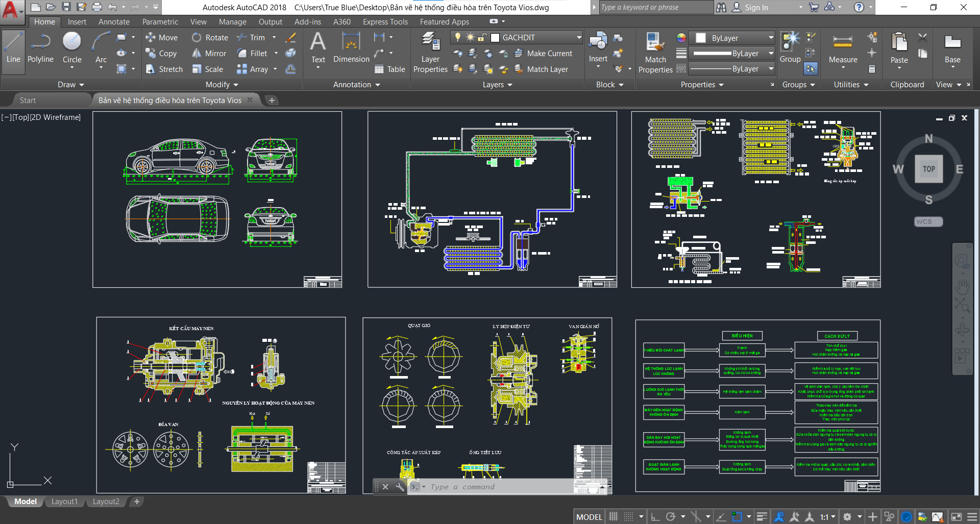Click the keyword search box
Image resolution: width=980 pixels, height=524 pixels.
pos(656,7)
